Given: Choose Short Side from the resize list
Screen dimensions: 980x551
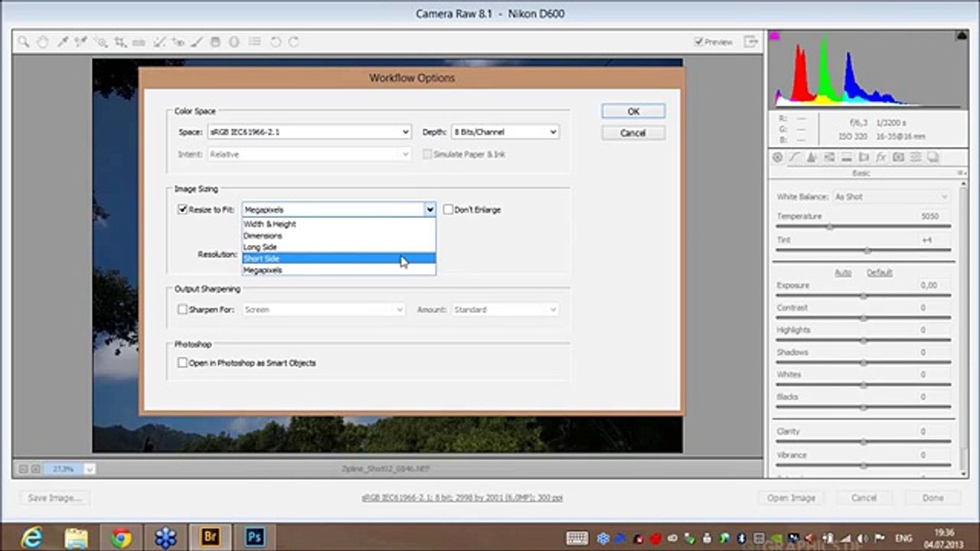Looking at the screenshot, I should pos(339,259).
